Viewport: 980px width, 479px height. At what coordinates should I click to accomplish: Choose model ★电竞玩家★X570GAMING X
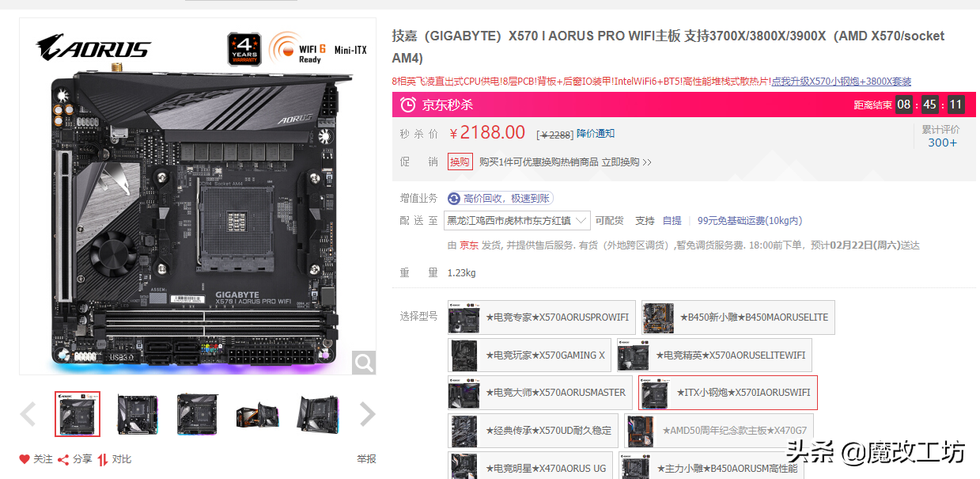click(530, 355)
